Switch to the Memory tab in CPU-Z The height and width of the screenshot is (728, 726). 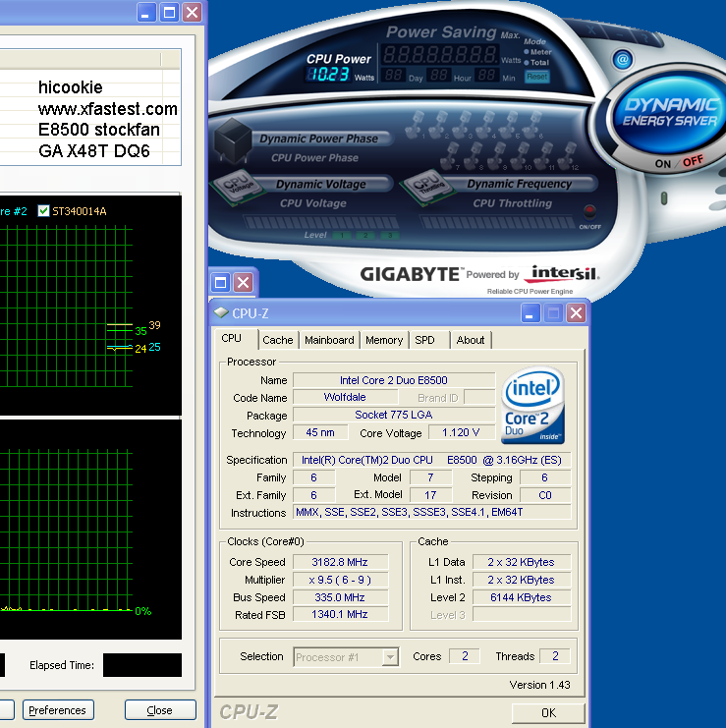tap(383, 340)
